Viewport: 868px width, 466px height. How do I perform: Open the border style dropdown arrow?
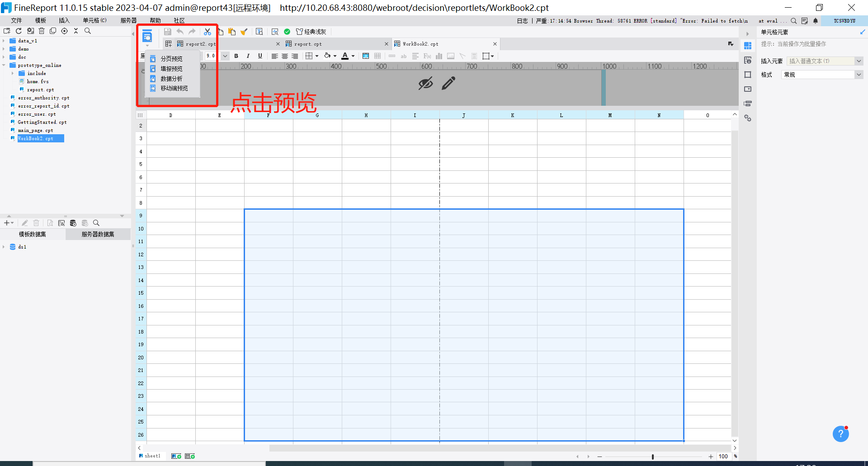pyautogui.click(x=317, y=56)
